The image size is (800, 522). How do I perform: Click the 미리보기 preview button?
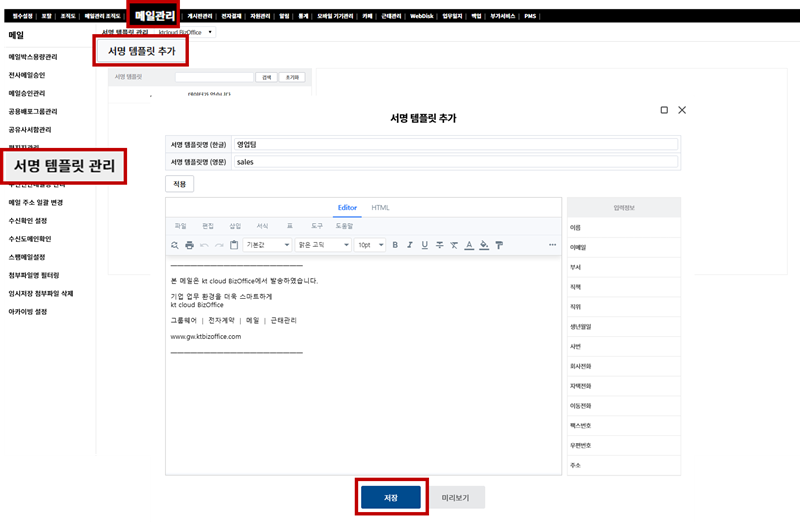click(x=455, y=498)
